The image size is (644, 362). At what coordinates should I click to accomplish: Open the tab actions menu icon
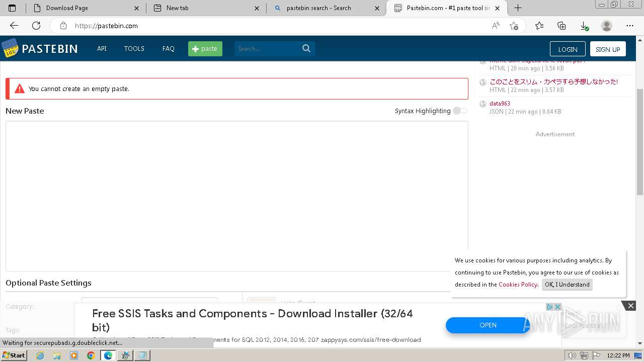click(12, 8)
